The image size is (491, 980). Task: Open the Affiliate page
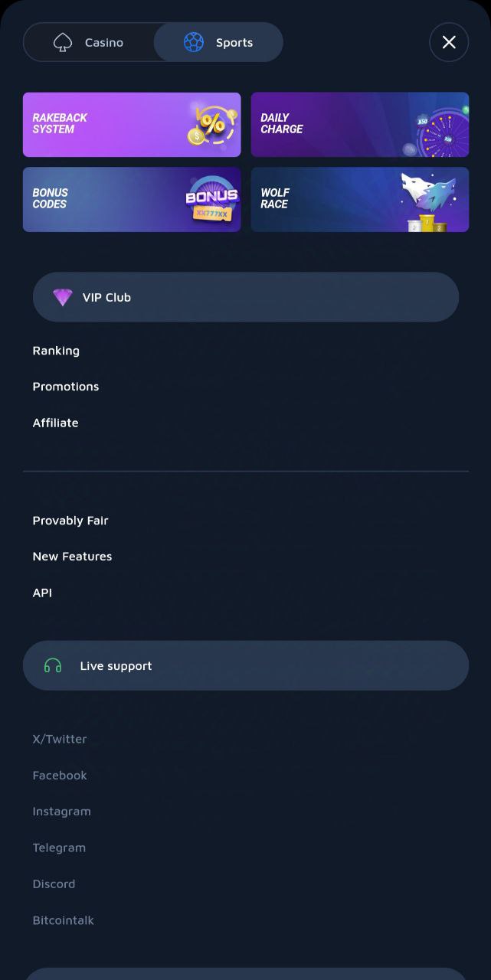(x=55, y=423)
